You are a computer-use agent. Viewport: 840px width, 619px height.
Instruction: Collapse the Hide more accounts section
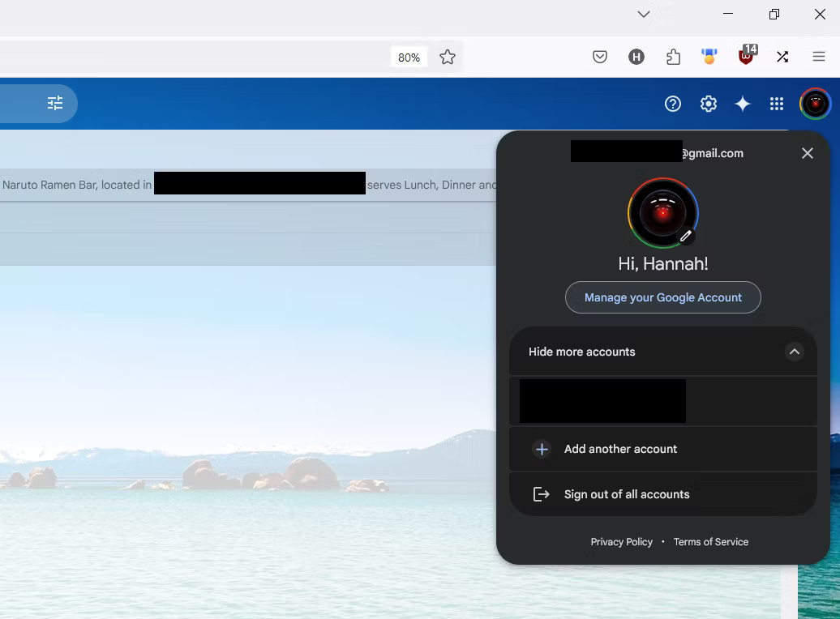[794, 352]
